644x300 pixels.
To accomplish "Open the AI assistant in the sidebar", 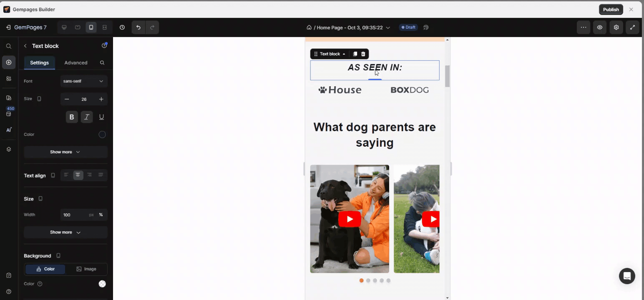I will tap(8, 130).
